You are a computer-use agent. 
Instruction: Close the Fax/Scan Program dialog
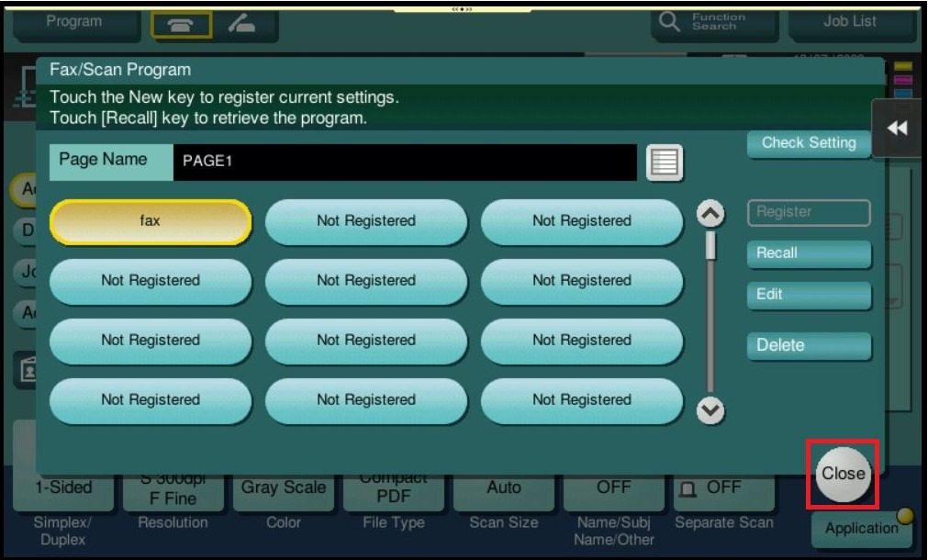coord(843,474)
